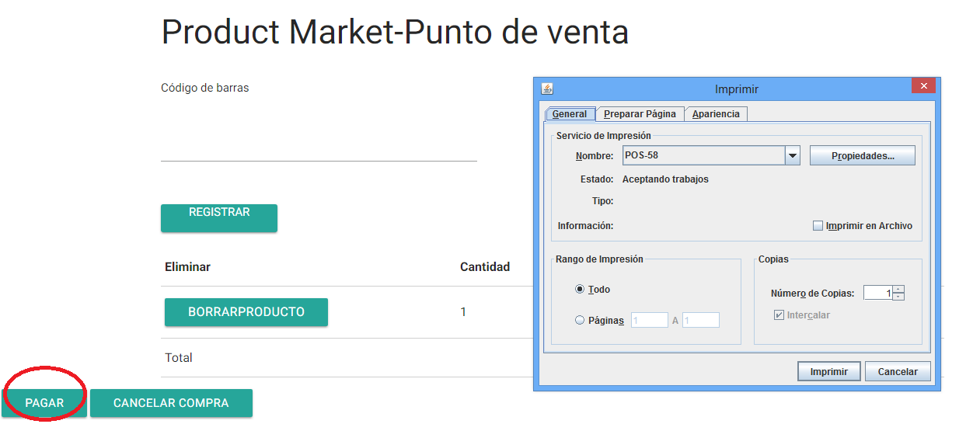Expand the printer Nombre dropdown arrow
Viewport: 980px width, 424px height.
click(x=792, y=156)
